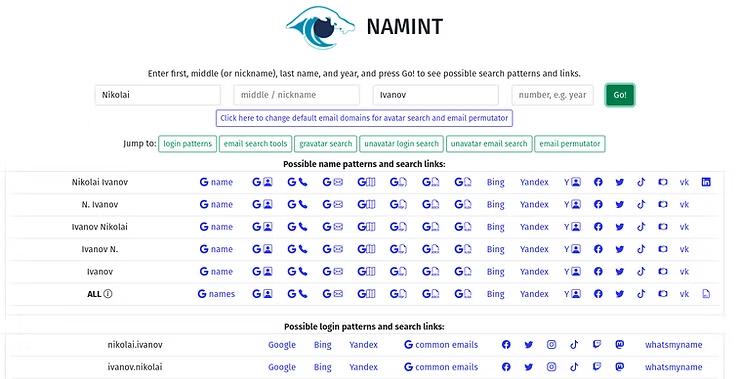Open Yandex people search in Nikolai Ivanov row
The width and height of the screenshot is (740, 379).
click(x=572, y=182)
